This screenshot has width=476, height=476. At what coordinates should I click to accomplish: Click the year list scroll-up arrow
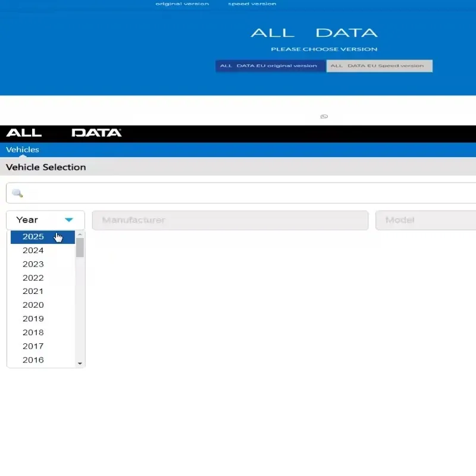coord(80,234)
